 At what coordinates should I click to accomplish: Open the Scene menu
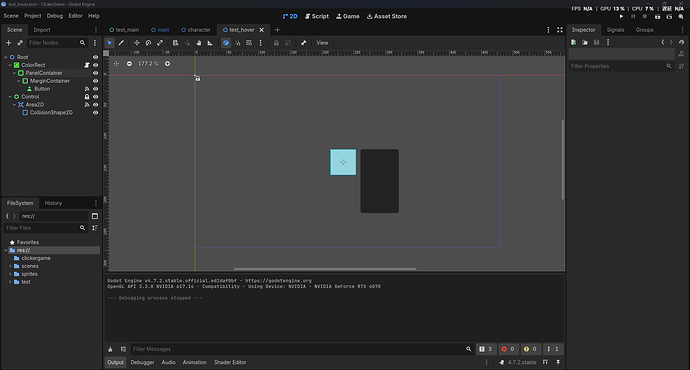point(11,16)
